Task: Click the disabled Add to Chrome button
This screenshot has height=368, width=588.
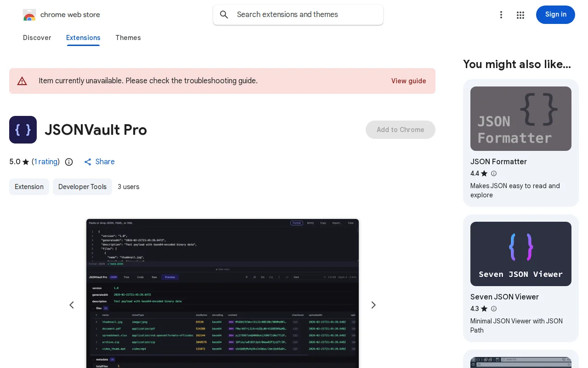Action: [401, 130]
